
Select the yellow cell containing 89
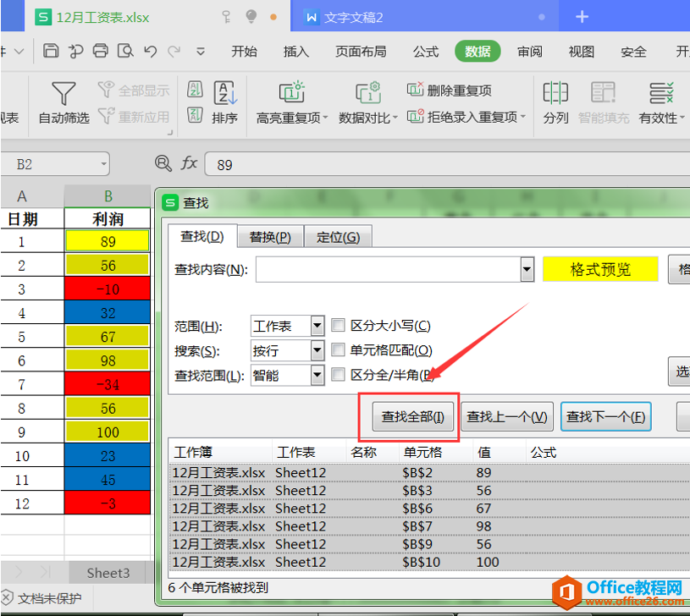pyautogui.click(x=108, y=241)
